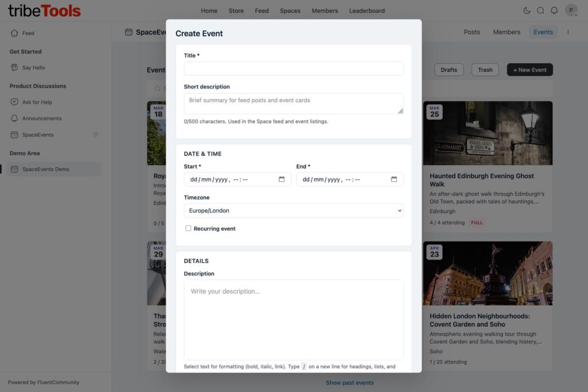This screenshot has width=588, height=392.
Task: Switch to the Members tab
Action: click(506, 32)
